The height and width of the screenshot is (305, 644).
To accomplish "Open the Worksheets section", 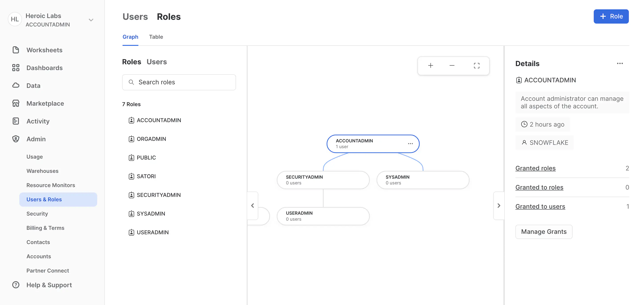I will [44, 50].
